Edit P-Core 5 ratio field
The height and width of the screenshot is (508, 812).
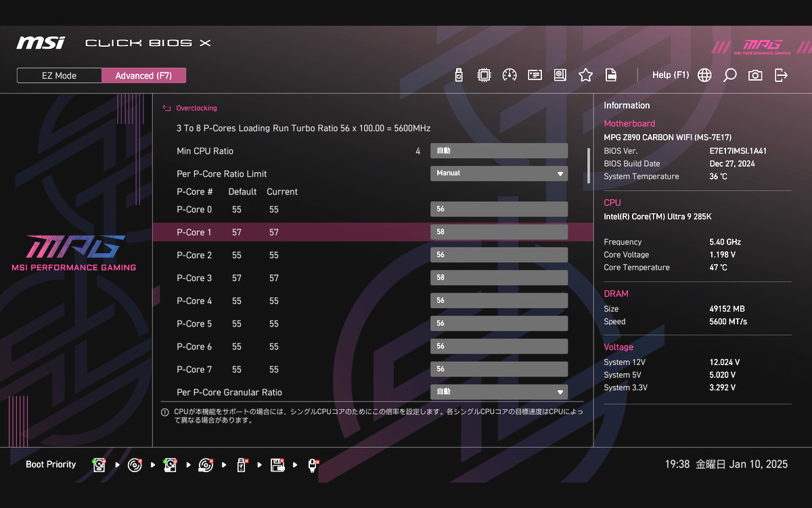pyautogui.click(x=499, y=324)
